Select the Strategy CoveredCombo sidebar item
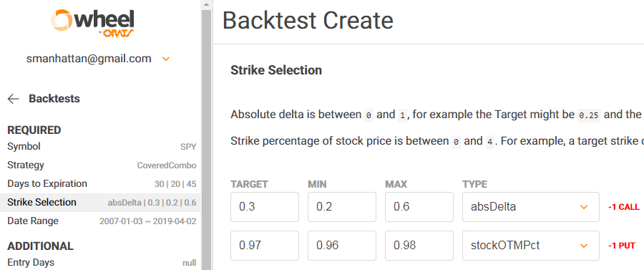Image resolution: width=644 pixels, height=270 pixels. pyautogui.click(x=100, y=165)
